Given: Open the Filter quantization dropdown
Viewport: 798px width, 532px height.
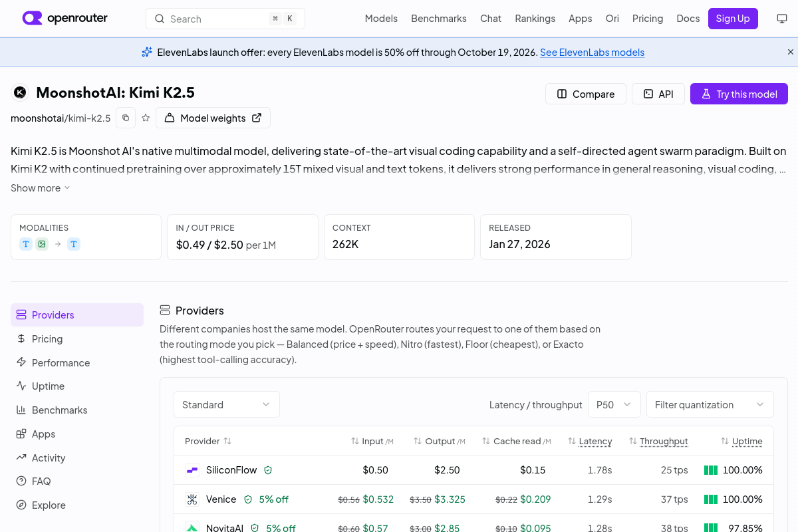Looking at the screenshot, I should (710, 404).
